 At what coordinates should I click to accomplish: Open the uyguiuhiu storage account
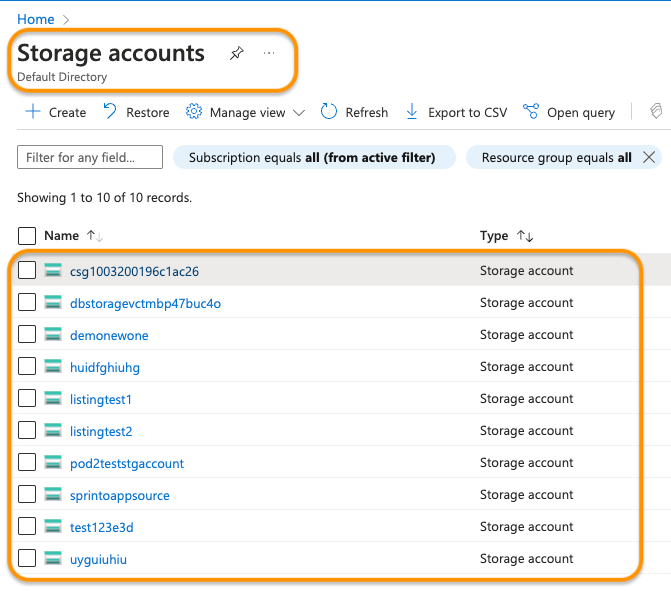98,559
